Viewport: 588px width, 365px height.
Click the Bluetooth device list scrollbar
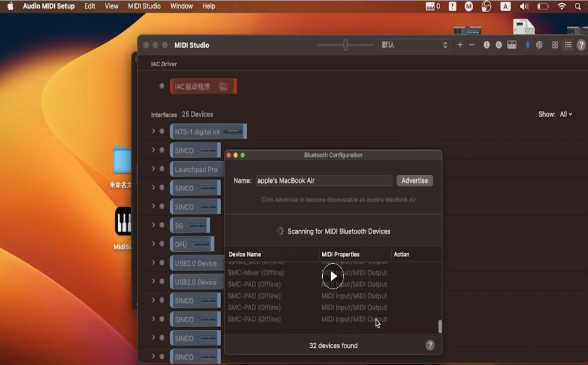[440, 326]
